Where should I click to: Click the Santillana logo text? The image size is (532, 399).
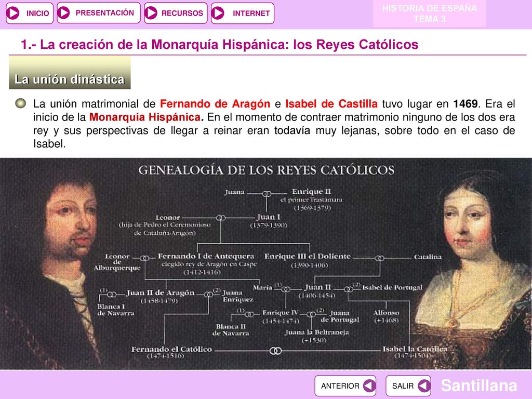point(479,385)
